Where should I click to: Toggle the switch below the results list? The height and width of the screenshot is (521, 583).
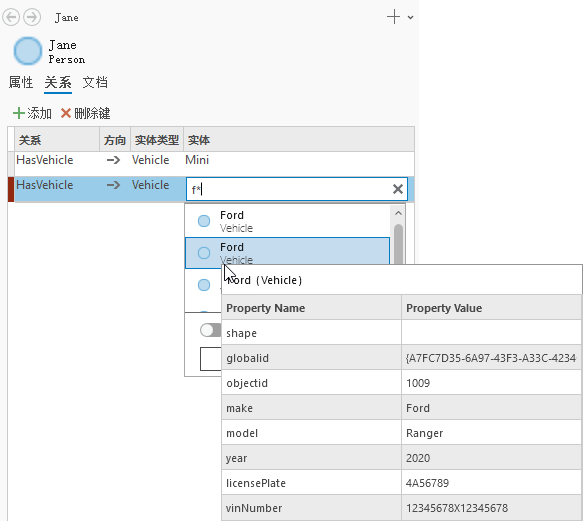pos(210,330)
